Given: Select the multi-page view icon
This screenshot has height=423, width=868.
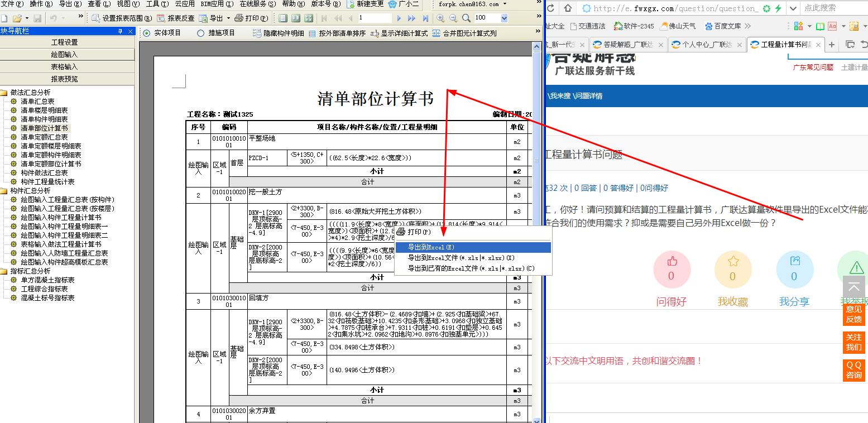Looking at the screenshot, I should coord(308,18).
